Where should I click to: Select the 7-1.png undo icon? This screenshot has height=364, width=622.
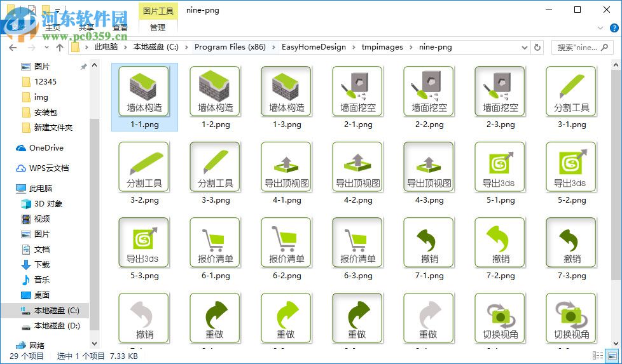click(429, 243)
